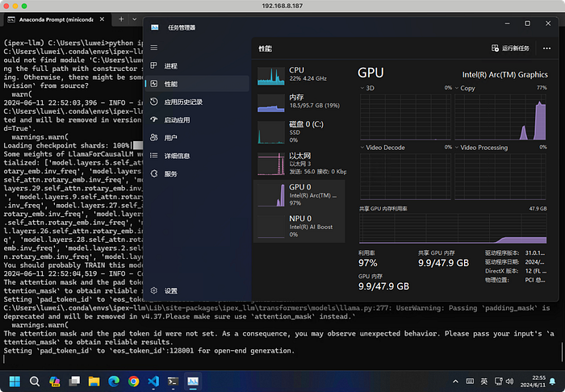Viewport: 565px width, 392px height.
Task: Open notification bell icon
Action: tap(552, 382)
